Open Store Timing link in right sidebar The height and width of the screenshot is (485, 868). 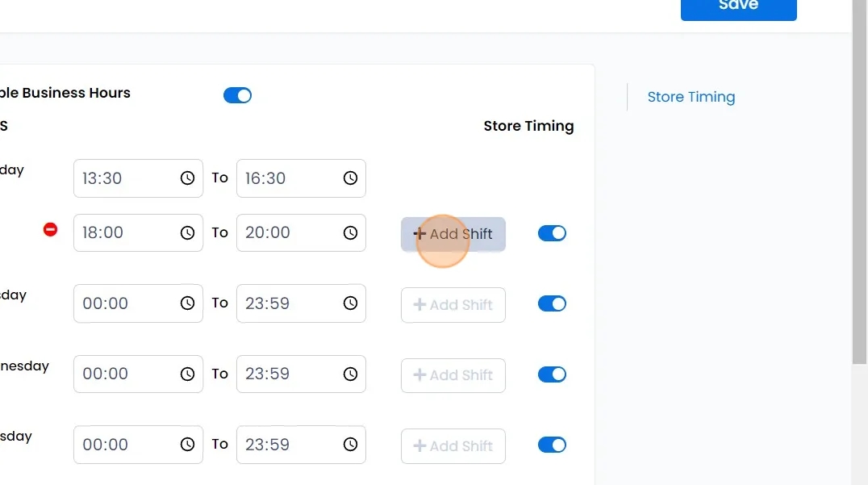[x=691, y=97]
